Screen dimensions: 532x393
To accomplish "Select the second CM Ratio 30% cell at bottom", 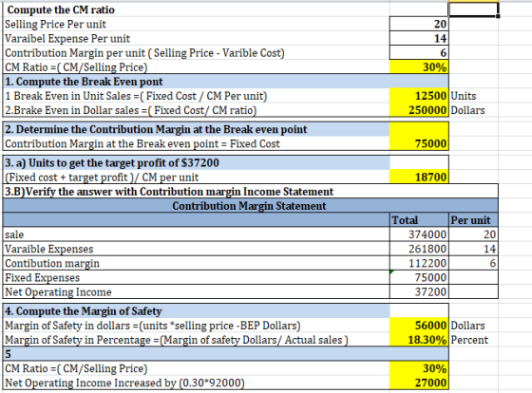I will pyautogui.click(x=419, y=368).
